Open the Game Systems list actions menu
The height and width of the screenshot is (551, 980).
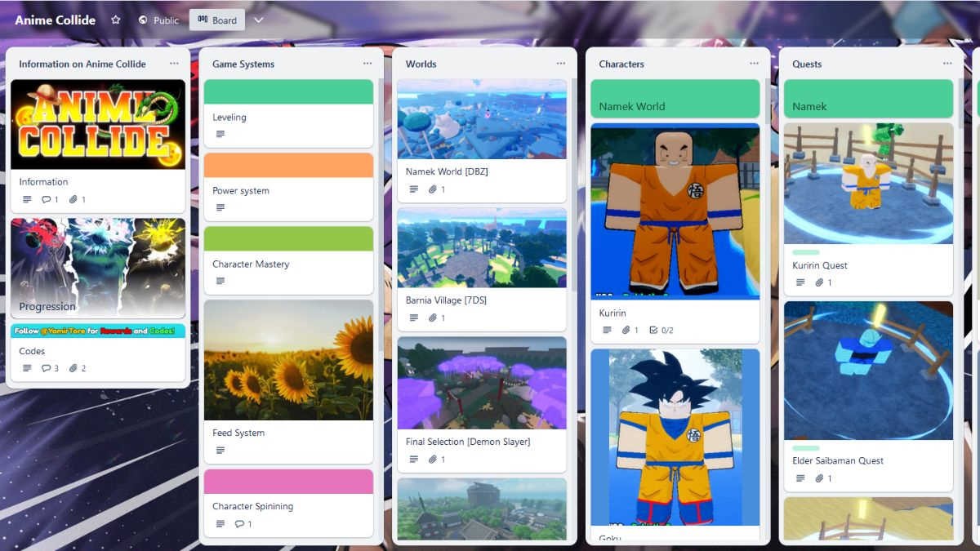pyautogui.click(x=367, y=64)
